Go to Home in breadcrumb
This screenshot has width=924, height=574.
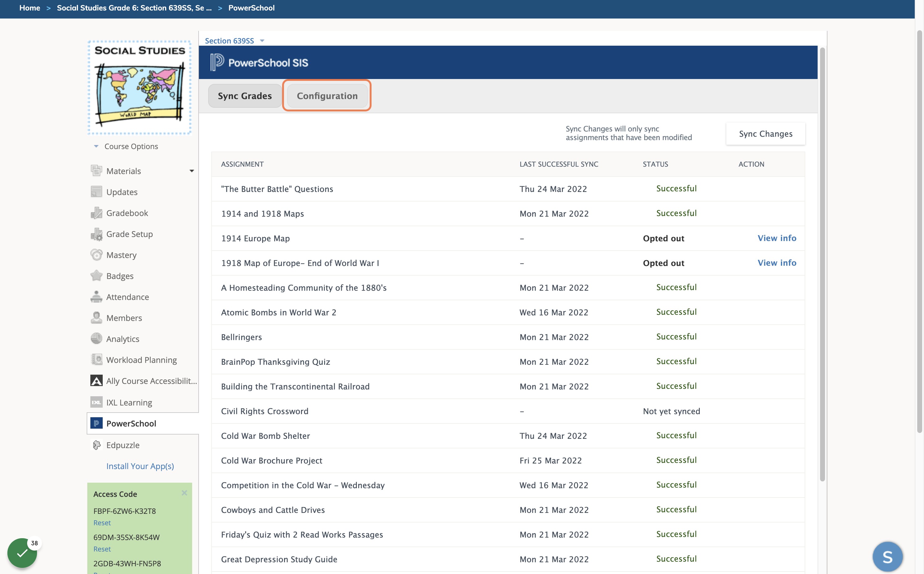click(30, 8)
